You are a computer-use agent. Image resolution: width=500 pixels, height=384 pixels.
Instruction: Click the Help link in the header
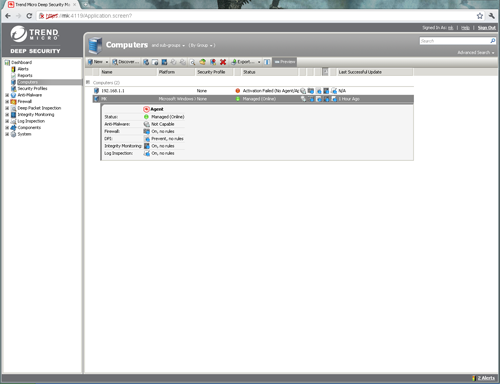[465, 28]
